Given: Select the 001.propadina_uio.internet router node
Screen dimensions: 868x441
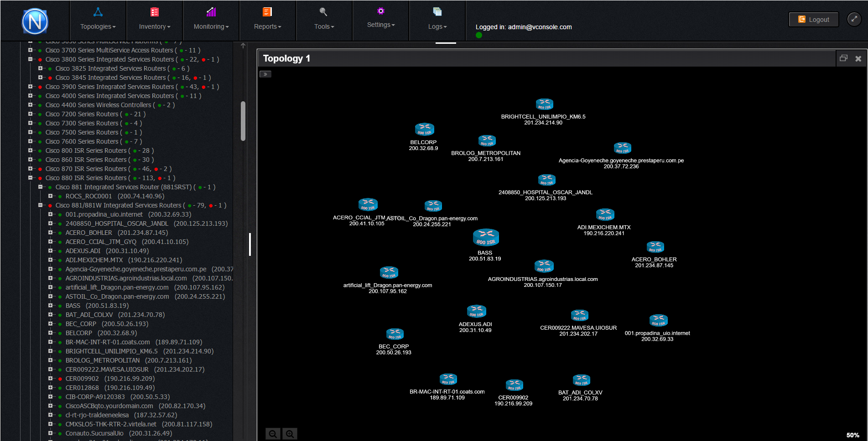Looking at the screenshot, I should (x=658, y=321).
